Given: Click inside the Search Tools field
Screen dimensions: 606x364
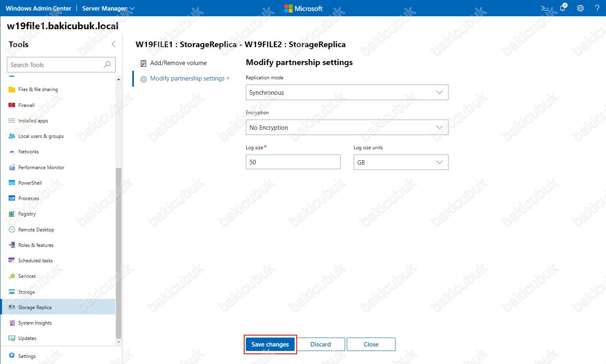Looking at the screenshot, I should [61, 65].
